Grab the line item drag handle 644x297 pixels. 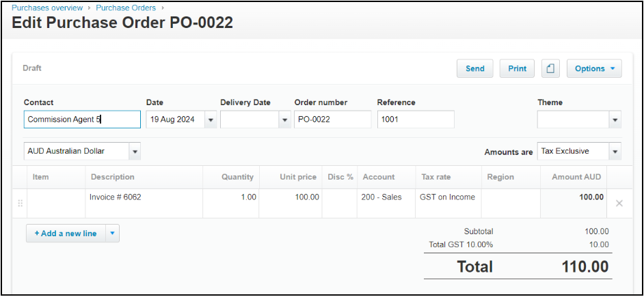[20, 203]
